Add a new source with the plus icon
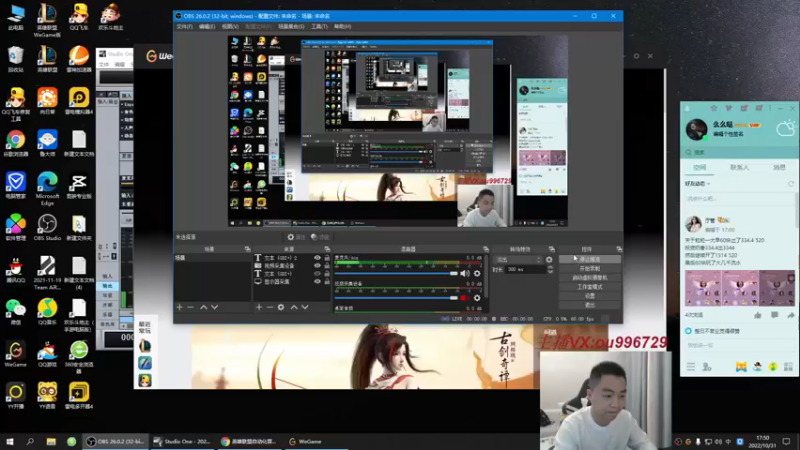800x450 pixels. pyautogui.click(x=259, y=307)
